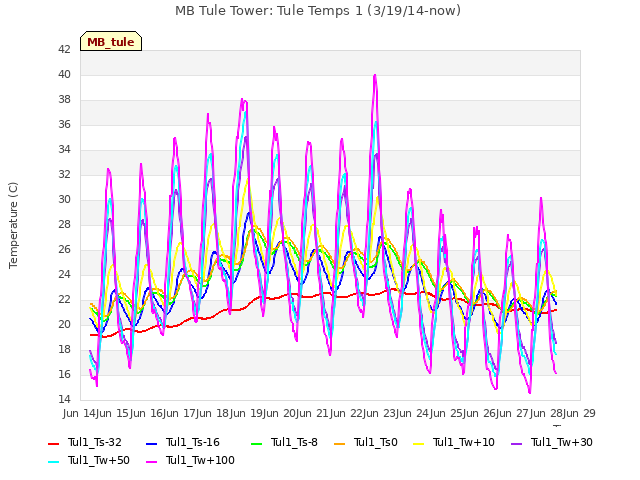Select the Tul1_Ts0 legend label
The image size is (640, 480).
coord(376,442)
